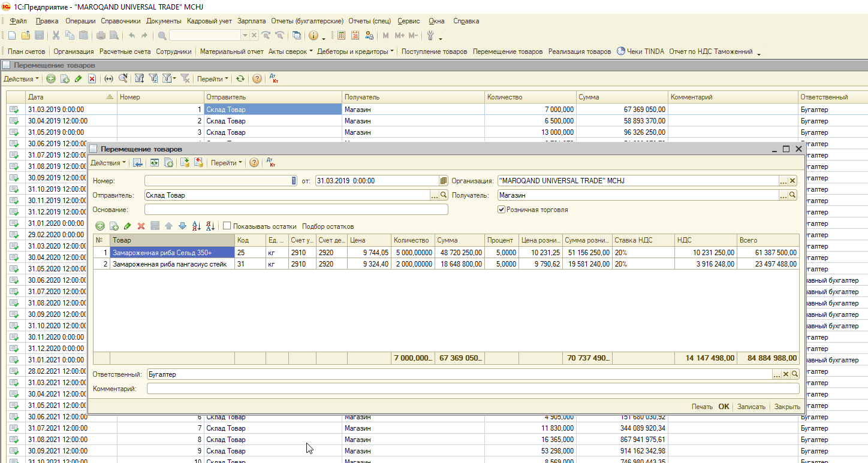
Task: Click the M+ memory icon
Action: point(399,35)
